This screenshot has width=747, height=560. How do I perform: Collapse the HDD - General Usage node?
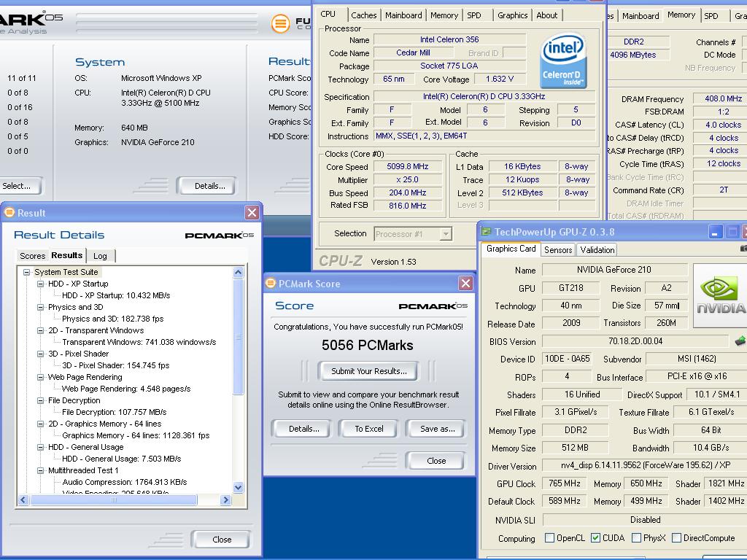coord(41,447)
